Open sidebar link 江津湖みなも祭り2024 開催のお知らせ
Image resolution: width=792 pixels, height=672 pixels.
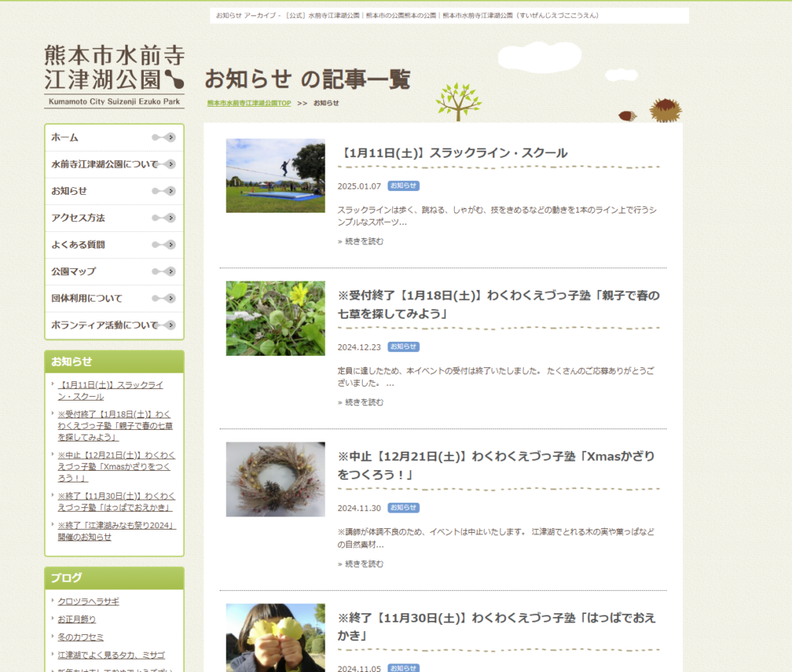click(116, 531)
